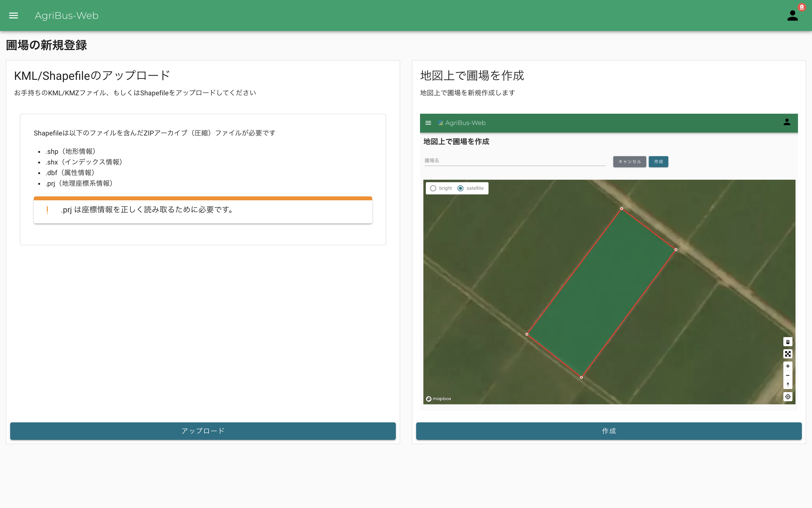Click the trash delete icon on the map

788,342
